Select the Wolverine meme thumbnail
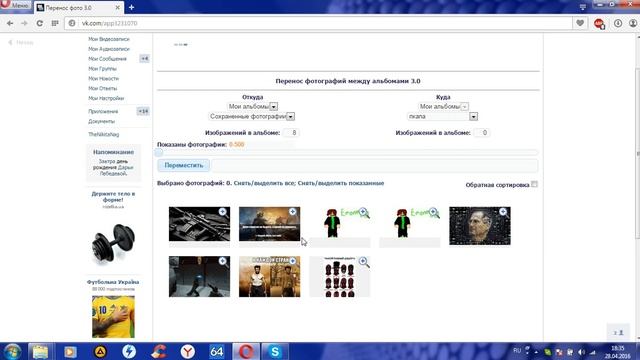This screenshot has height=360, width=640. (x=269, y=276)
